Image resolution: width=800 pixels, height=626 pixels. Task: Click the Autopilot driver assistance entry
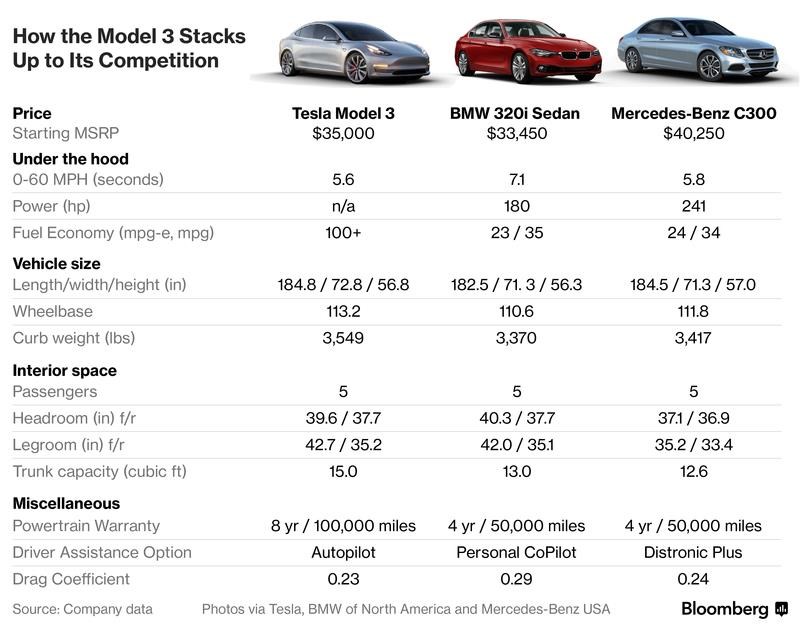coord(343,552)
